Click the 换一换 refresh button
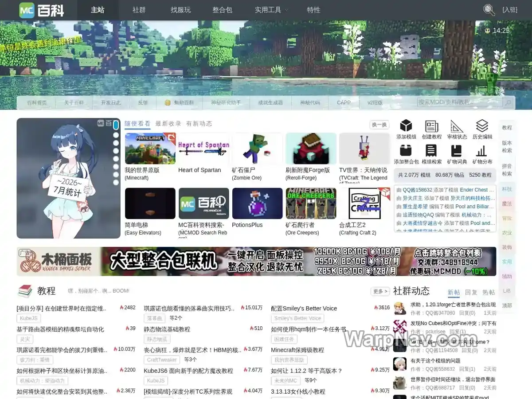532x399 pixels. 379,125
